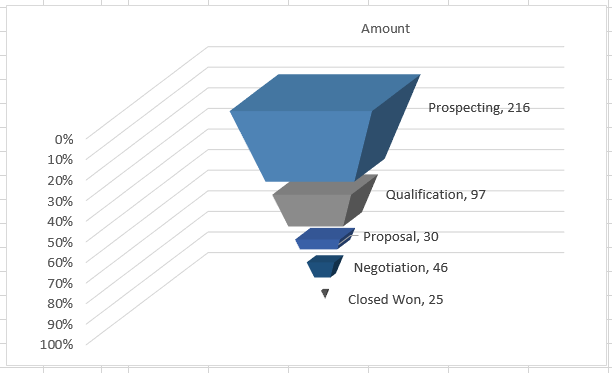Select the 100% axis label
This screenshot has width=612, height=373.
(x=57, y=345)
